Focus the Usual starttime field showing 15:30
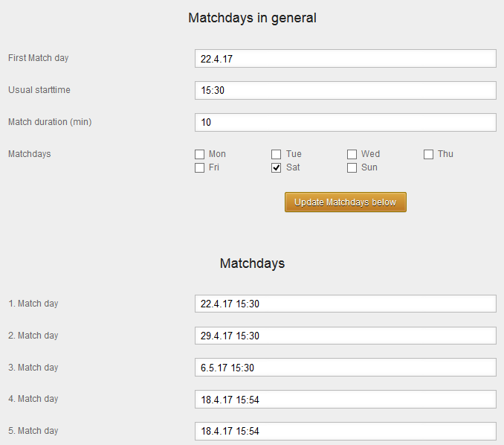504x445 pixels. click(345, 91)
